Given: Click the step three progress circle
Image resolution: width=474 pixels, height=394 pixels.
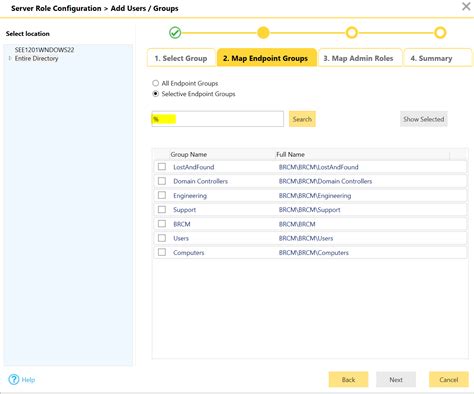Looking at the screenshot, I should (x=352, y=33).
